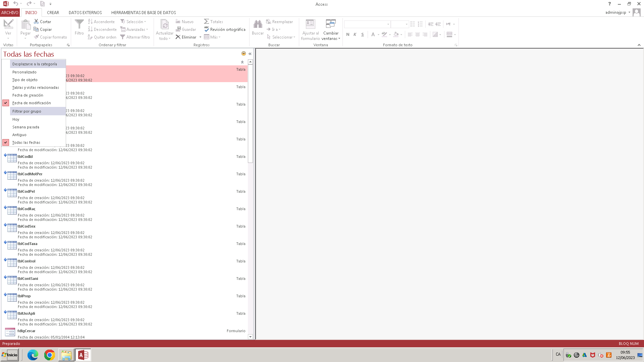This screenshot has width=644, height=362.
Task: Click Revisión ortográfica spell check icon
Action: 207,29
